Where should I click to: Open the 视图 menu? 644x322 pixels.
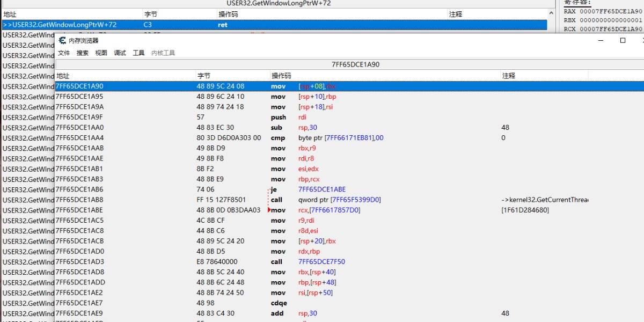tap(101, 53)
